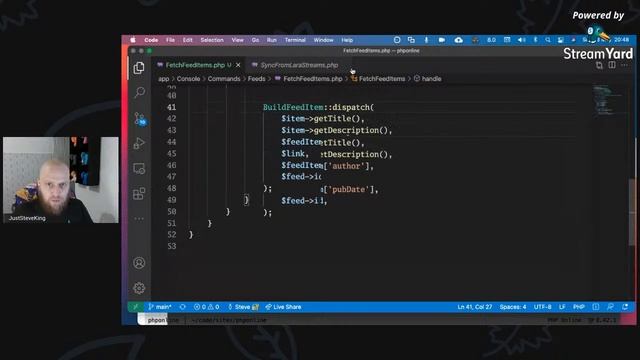The image size is (640, 360).
Task: Open the Edit menu
Action: [x=187, y=40]
